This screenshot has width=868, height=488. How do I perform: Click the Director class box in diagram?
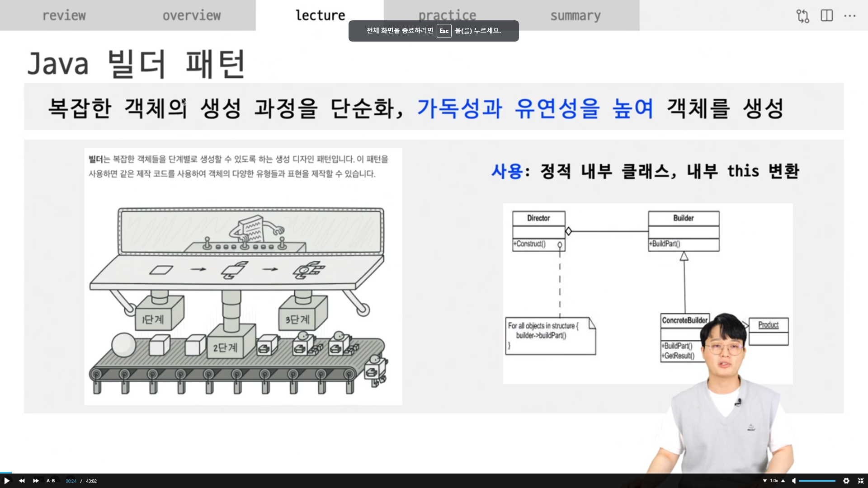point(538,231)
